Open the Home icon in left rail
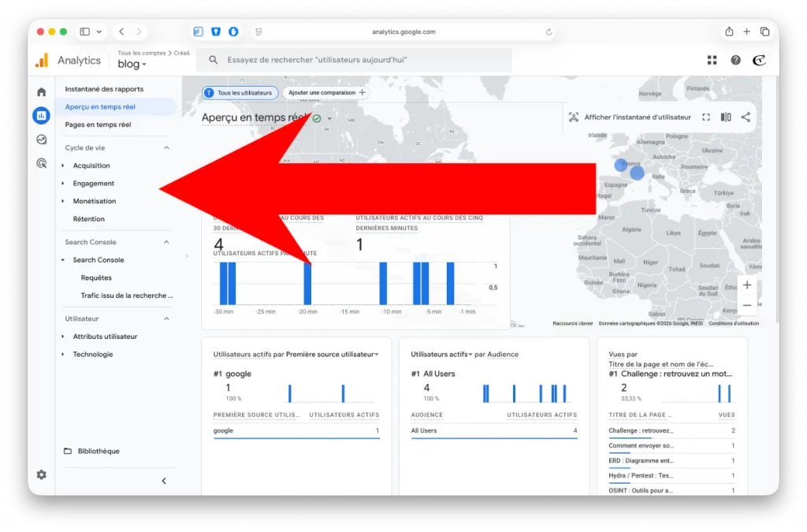 tap(41, 92)
